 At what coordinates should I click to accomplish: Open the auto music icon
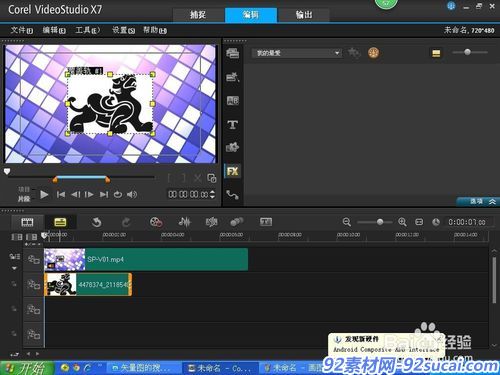coord(211,222)
